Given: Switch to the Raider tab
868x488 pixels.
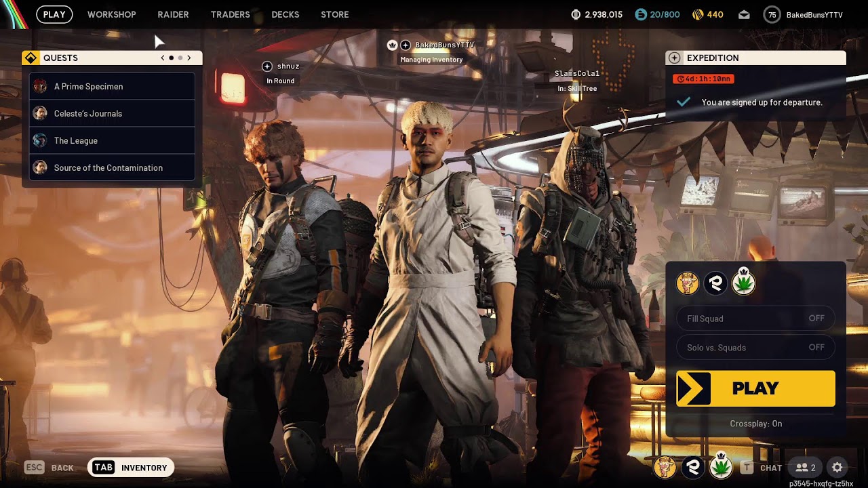Looking at the screenshot, I should click(173, 14).
